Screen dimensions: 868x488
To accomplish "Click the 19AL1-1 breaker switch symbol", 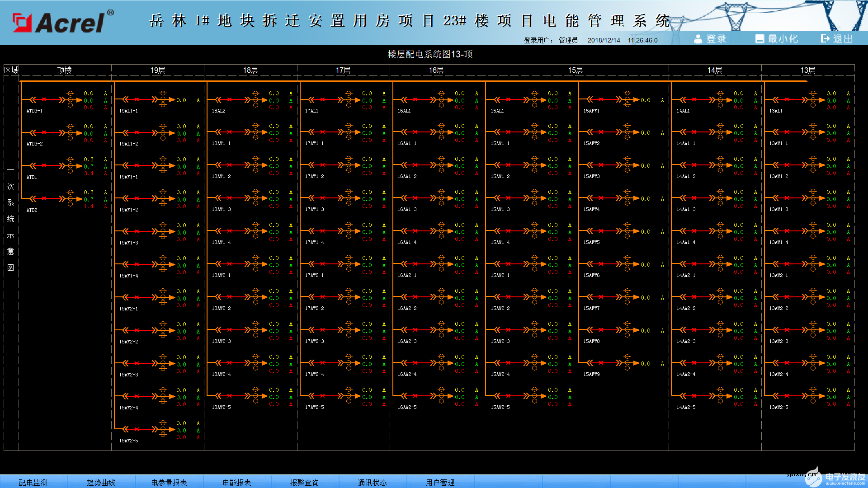I will click(137, 100).
